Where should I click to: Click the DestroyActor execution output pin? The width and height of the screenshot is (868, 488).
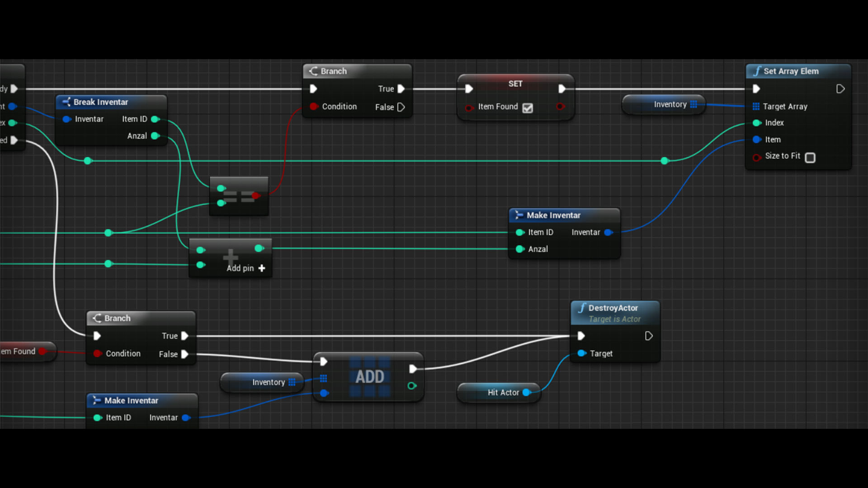point(648,336)
